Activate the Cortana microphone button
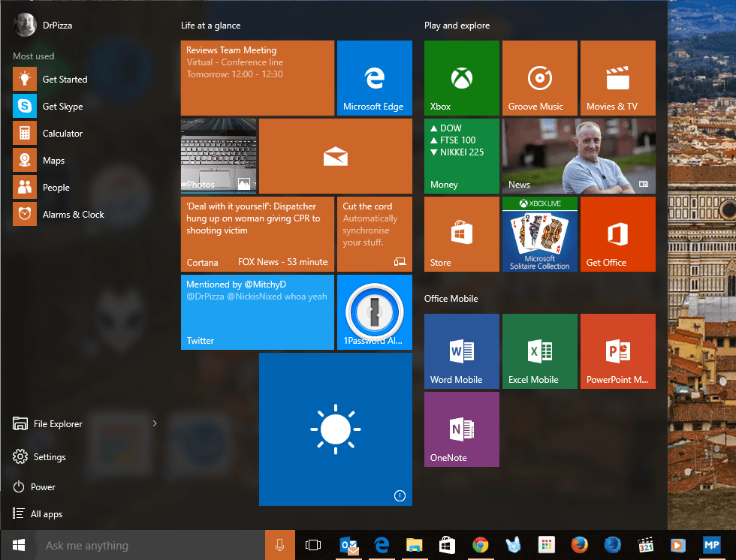736x560 pixels. point(279,545)
